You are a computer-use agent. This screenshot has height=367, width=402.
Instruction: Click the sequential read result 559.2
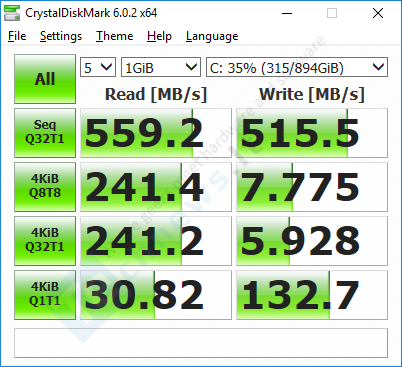pyautogui.click(x=156, y=133)
